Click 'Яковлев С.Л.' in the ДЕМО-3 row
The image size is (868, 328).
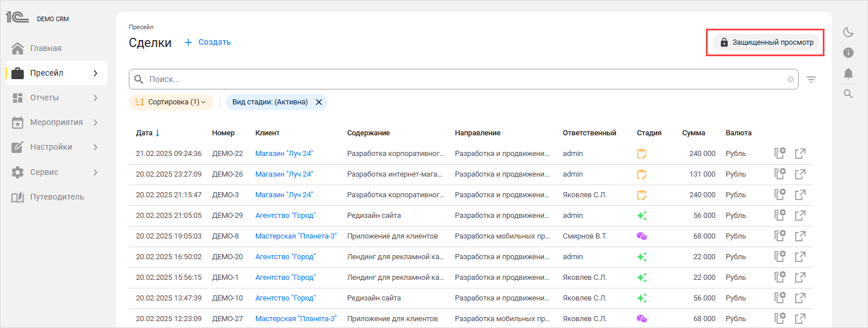pos(585,195)
